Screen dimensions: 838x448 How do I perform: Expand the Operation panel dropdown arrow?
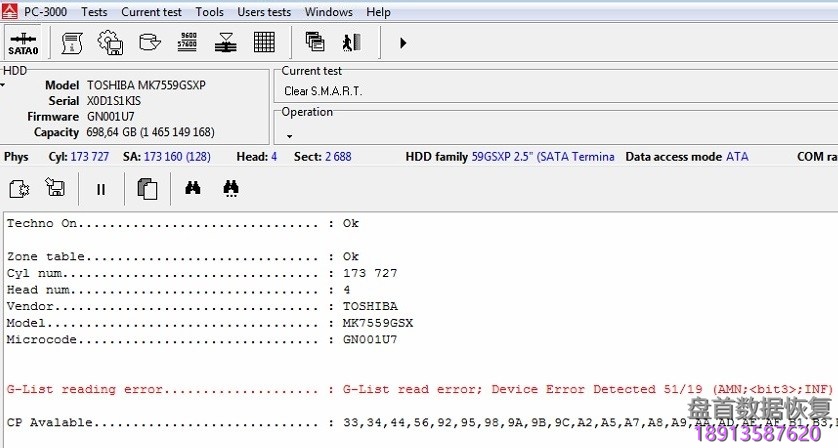(289, 136)
